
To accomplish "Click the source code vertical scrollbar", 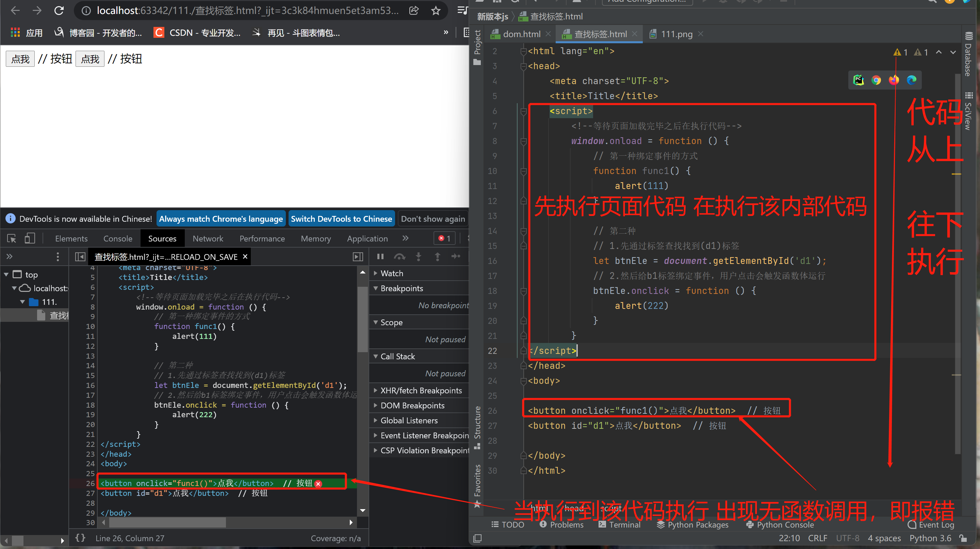I will [362, 319].
